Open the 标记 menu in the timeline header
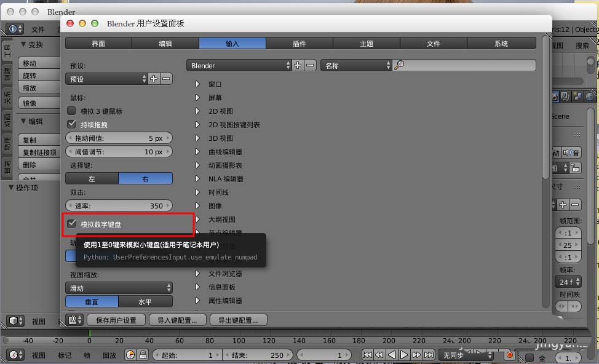This screenshot has height=364, width=599. [64, 355]
